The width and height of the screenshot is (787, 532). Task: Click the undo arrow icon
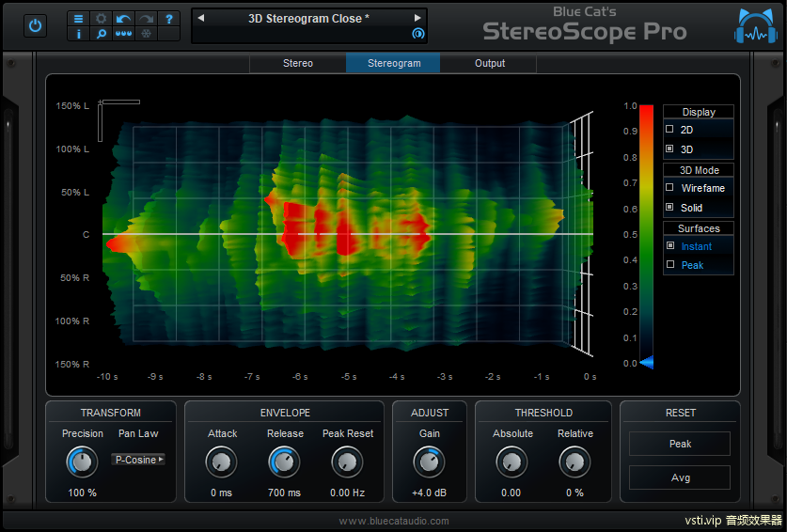point(123,19)
